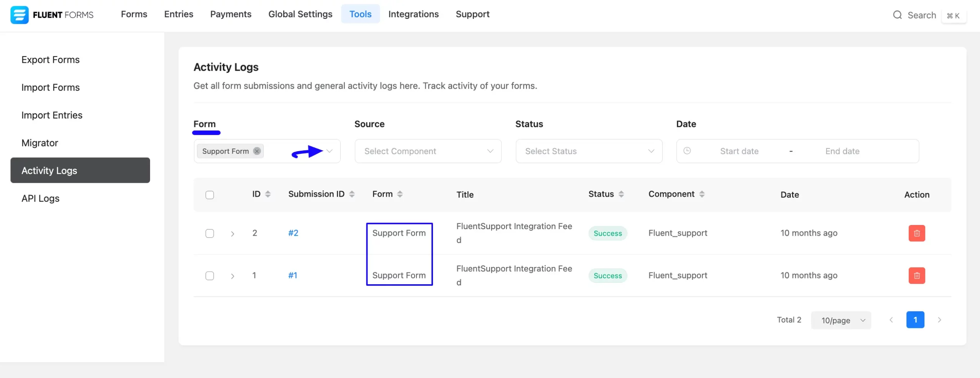Sort table by ID column

point(268,194)
